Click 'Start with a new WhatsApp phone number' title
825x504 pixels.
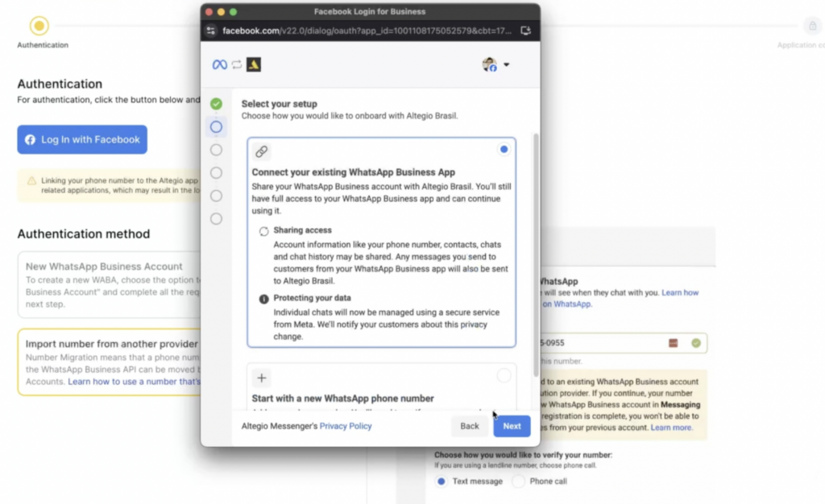343,399
